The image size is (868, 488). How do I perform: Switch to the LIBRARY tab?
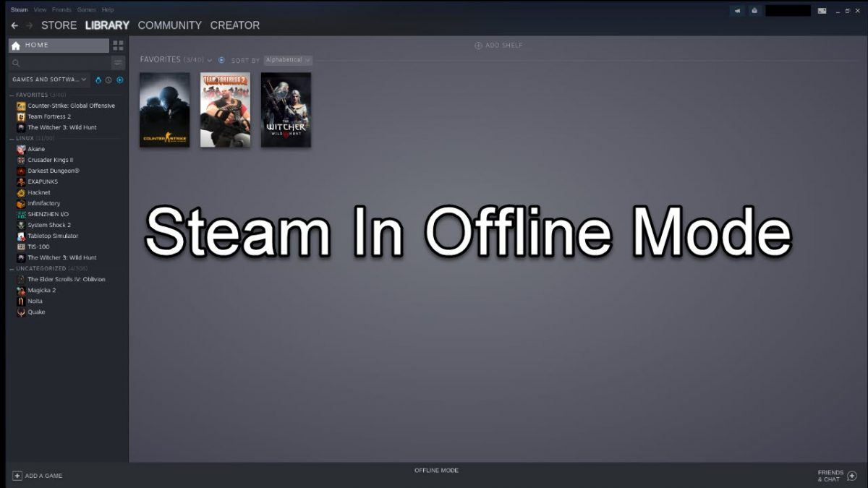107,25
